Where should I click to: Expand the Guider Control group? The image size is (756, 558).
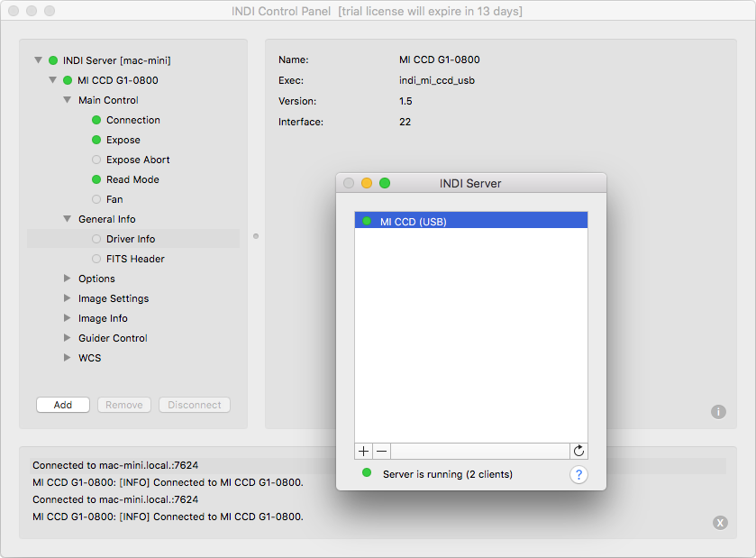[68, 338]
